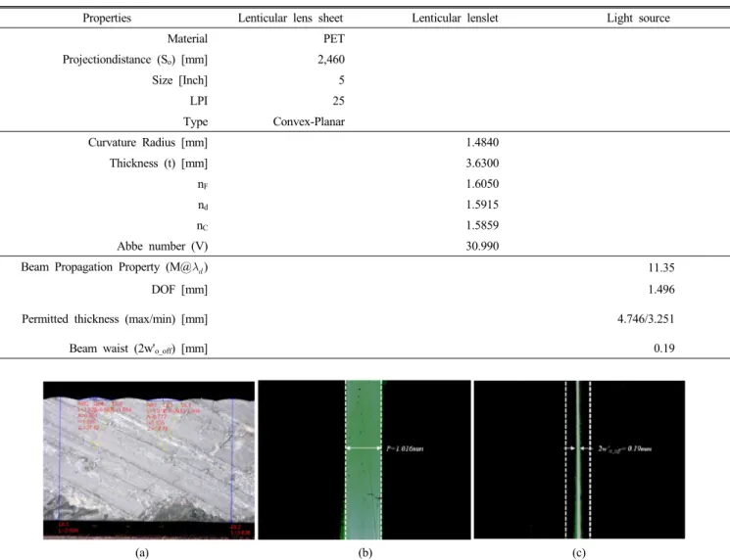The image size is (730, 560).
Task: Click the value 2,460
Action: (x=331, y=60)
